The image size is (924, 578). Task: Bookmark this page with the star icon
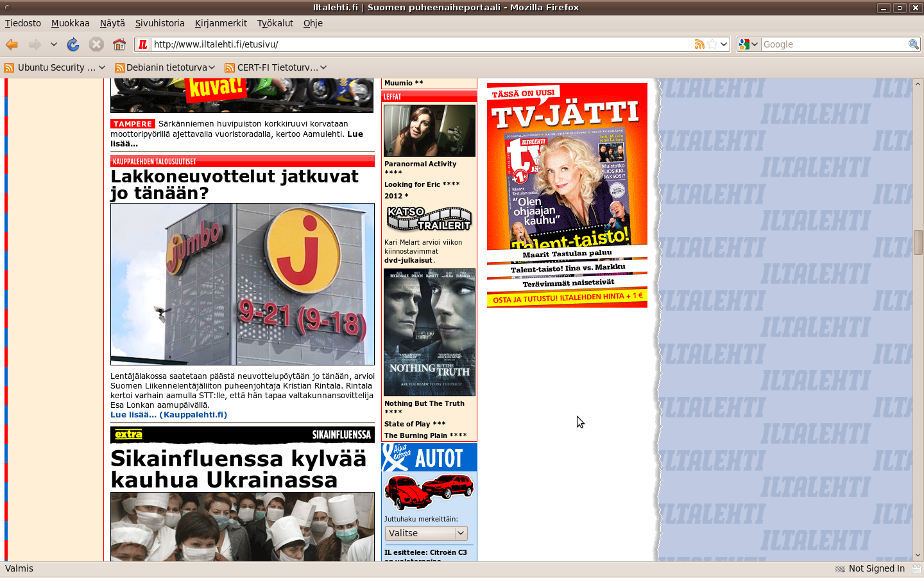[712, 44]
